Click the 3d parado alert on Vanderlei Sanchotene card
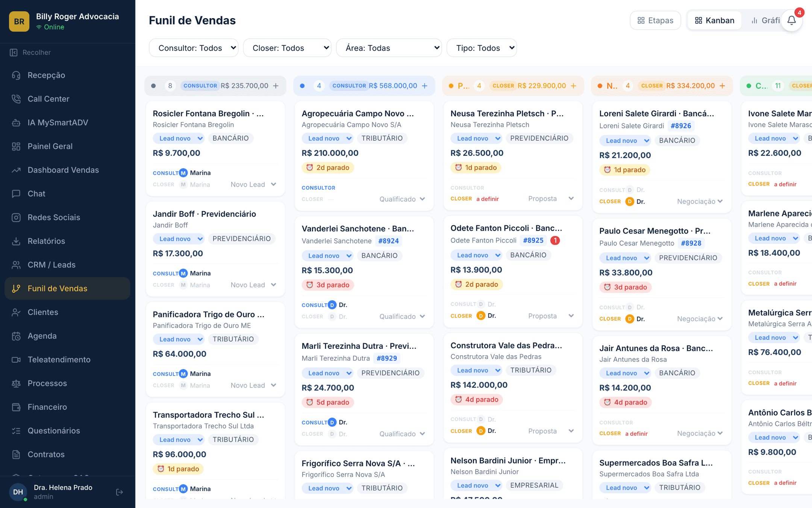Screen dimensions: 812x508 328,285
